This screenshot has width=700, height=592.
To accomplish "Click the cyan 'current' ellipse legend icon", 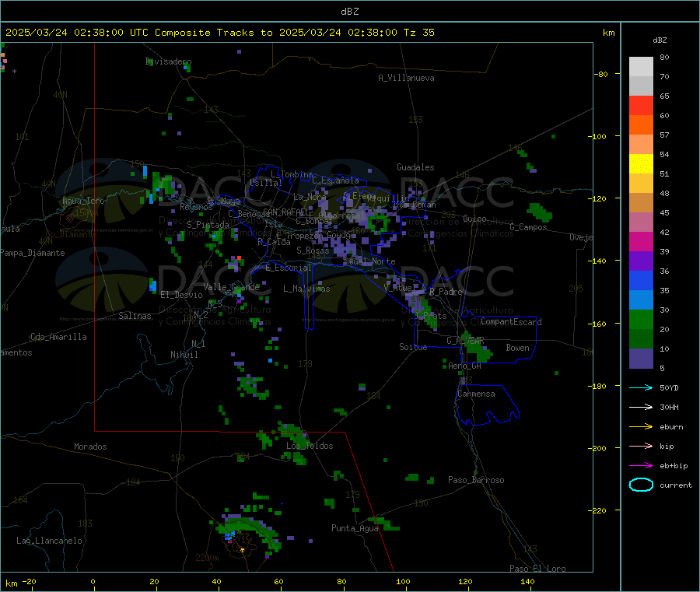I will [641, 485].
